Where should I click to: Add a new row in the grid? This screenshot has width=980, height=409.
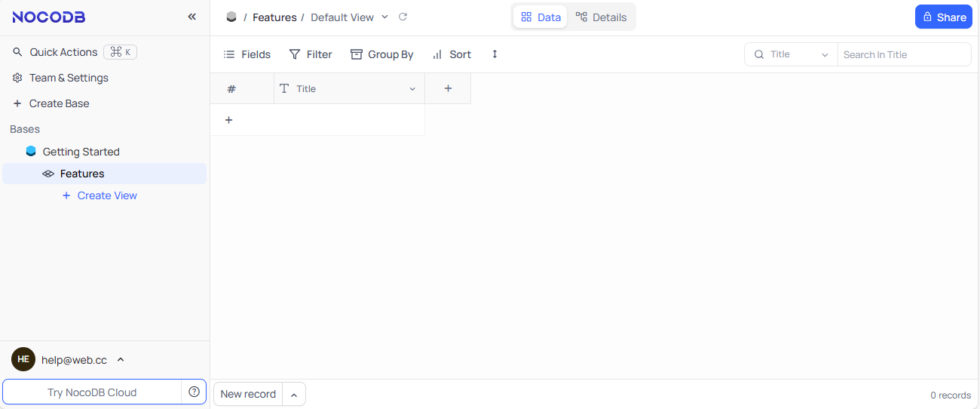click(229, 120)
